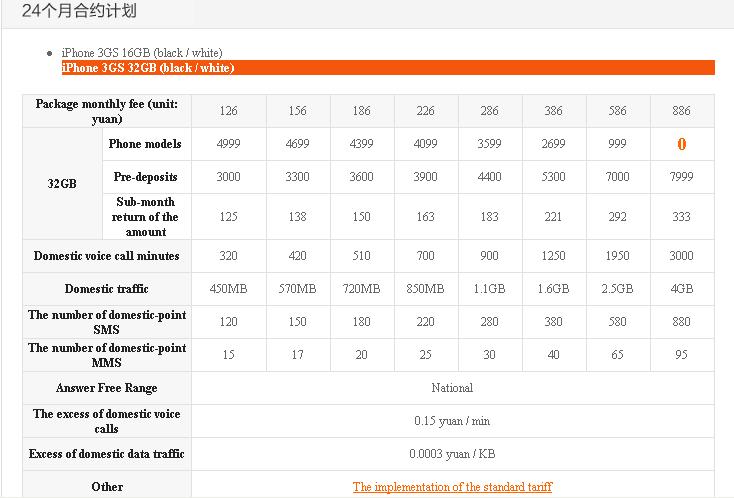The width and height of the screenshot is (734, 498).
Task: Click the 880 SMS count cell
Action: [x=682, y=322]
